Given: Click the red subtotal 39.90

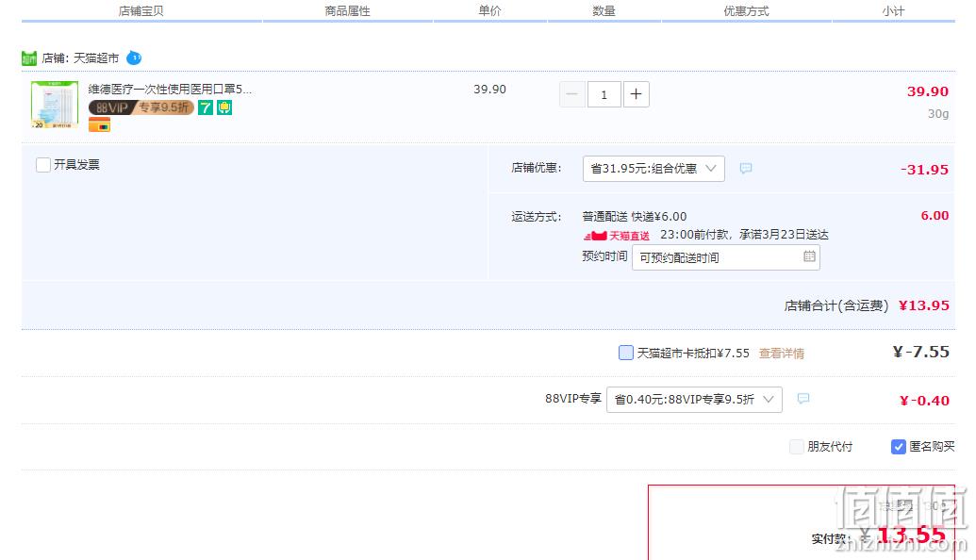Looking at the screenshot, I should pyautogui.click(x=928, y=91).
